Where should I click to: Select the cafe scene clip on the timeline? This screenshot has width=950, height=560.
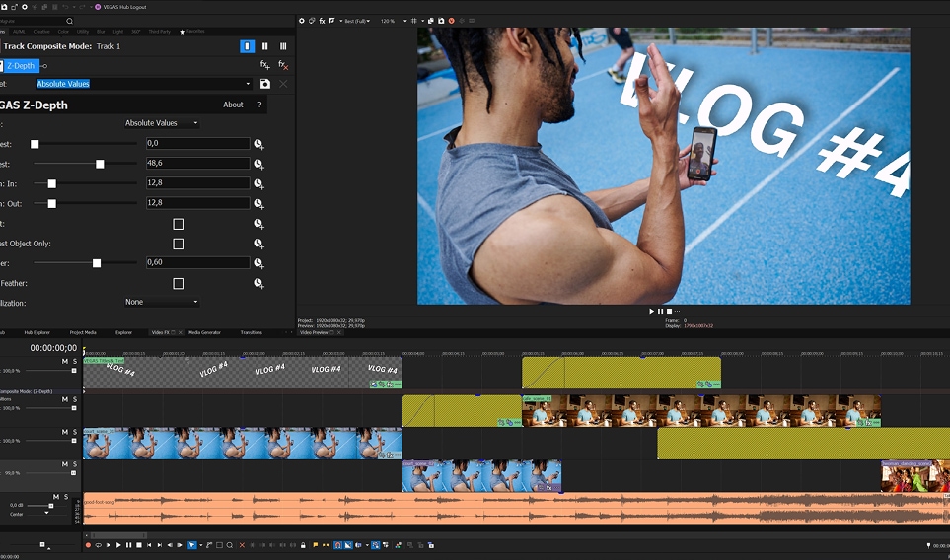(701, 411)
